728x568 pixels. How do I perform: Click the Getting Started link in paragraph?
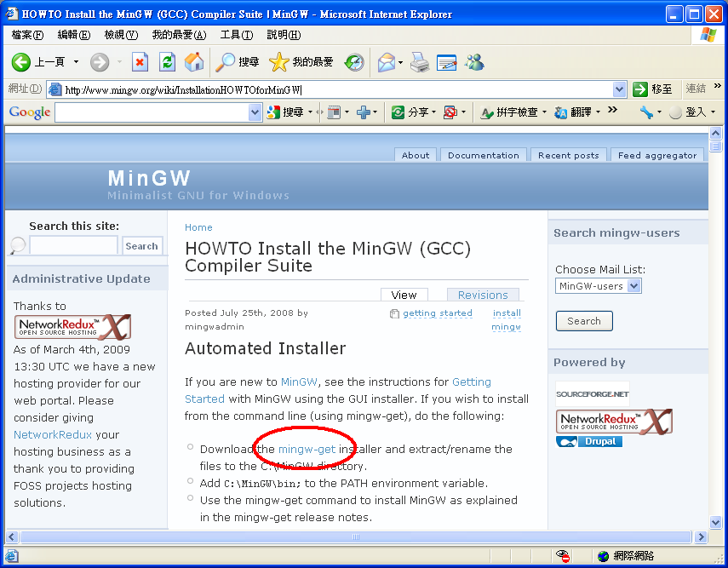[338, 390]
